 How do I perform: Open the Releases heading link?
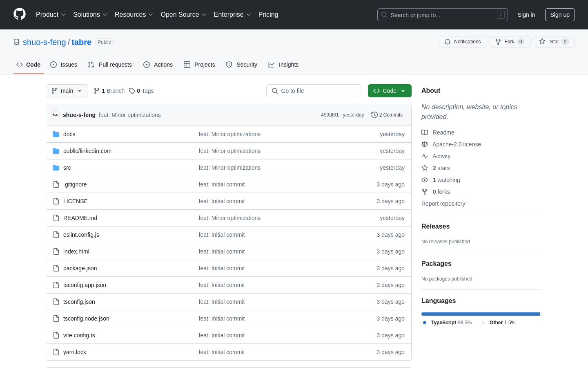(435, 227)
